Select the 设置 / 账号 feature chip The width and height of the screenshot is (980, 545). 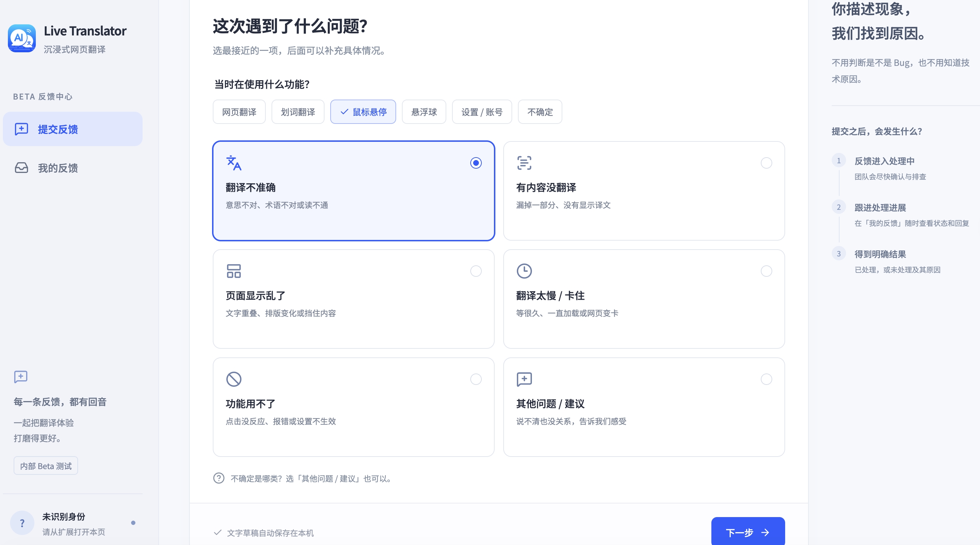(x=482, y=112)
